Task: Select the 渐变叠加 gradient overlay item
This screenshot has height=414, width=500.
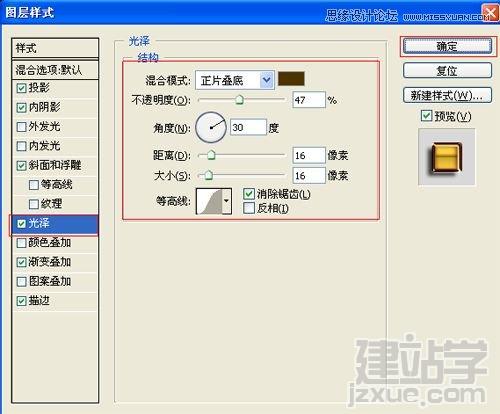Action: [x=55, y=262]
